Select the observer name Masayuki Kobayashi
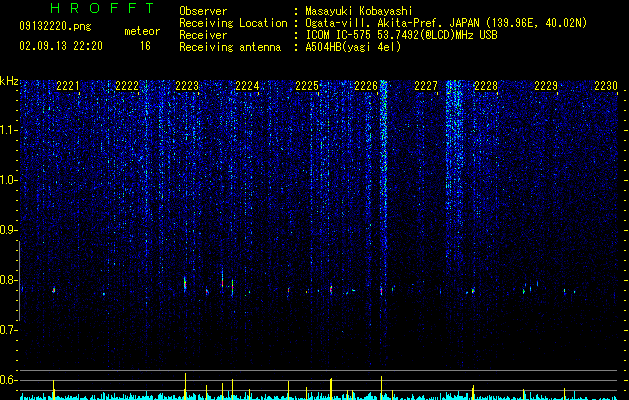Viewport: 629px width, 400px height. coord(359,11)
